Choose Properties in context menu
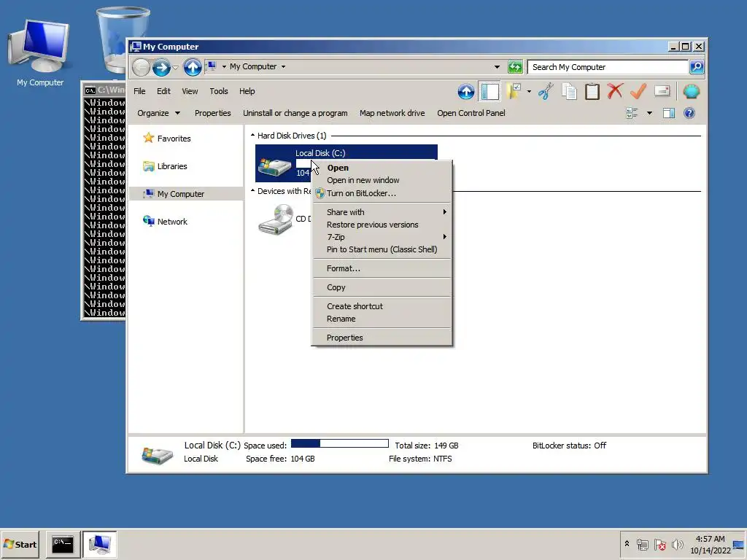This screenshot has width=747, height=560. click(381, 338)
